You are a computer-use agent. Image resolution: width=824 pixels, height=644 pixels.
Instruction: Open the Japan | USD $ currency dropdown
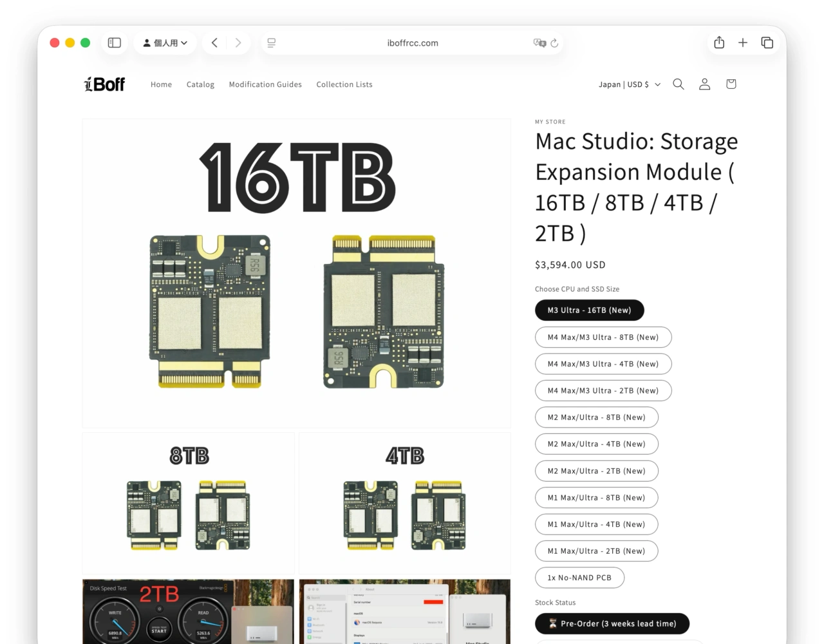tap(629, 84)
